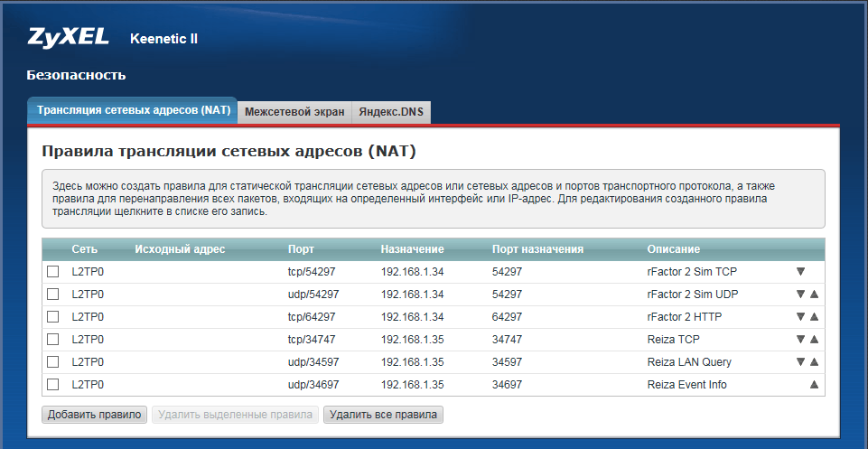Viewport: 868px width, 449px height.
Task: Open the Reiza LAN Query rule description
Action: pos(689,361)
